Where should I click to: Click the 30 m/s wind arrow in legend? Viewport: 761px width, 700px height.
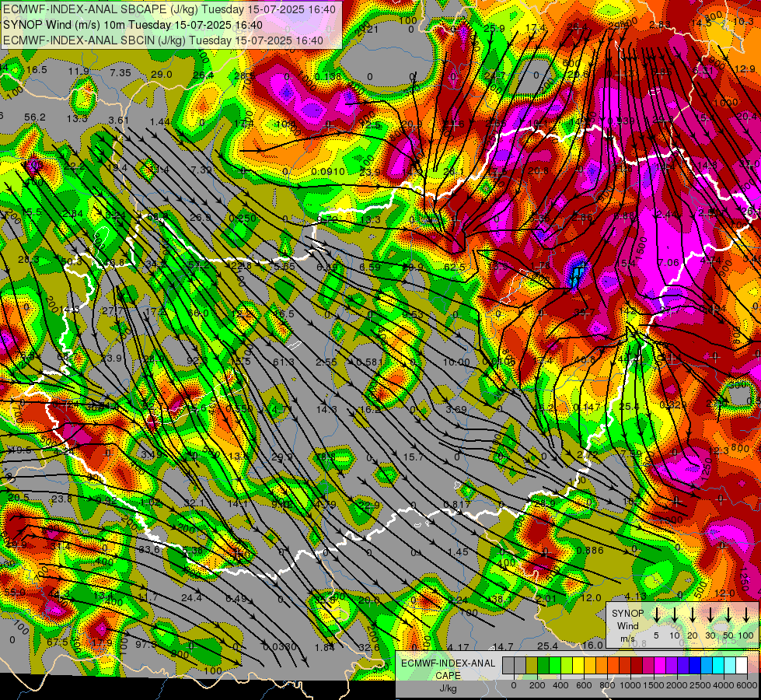pyautogui.click(x=710, y=614)
